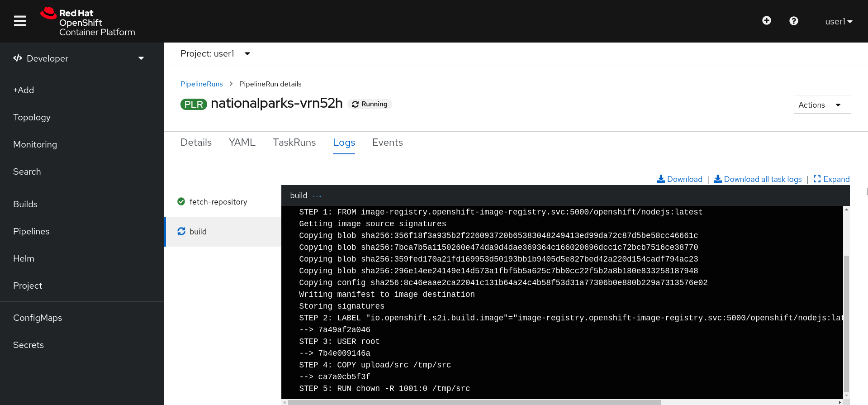The height and width of the screenshot is (405, 868).
Task: Click the horizontal log scrollbar thumb
Action: pyautogui.click(x=474, y=402)
